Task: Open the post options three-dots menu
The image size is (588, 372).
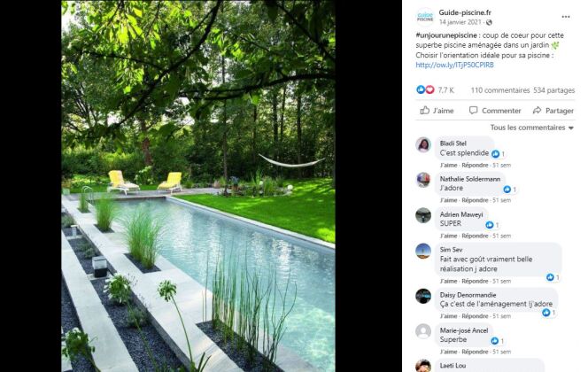Action: pyautogui.click(x=566, y=17)
